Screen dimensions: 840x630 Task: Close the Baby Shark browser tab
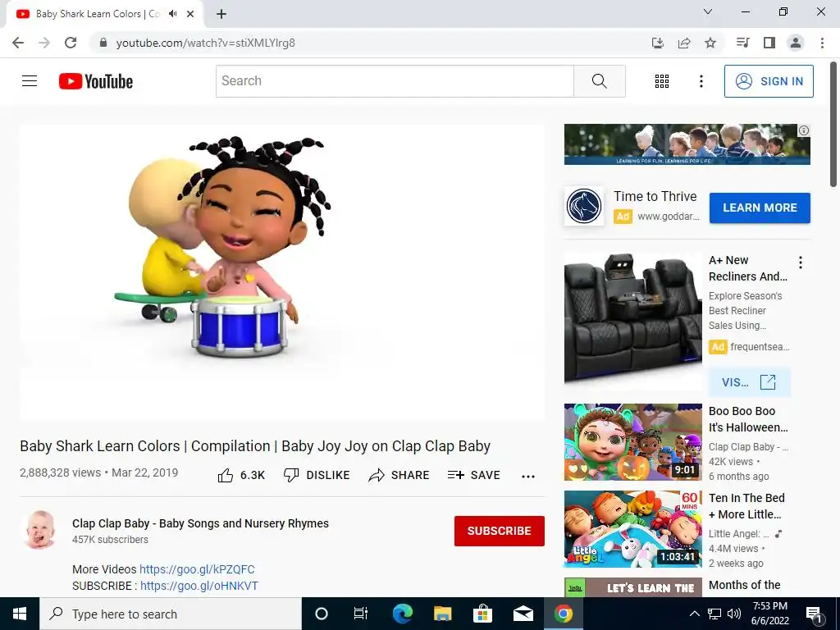coord(190,14)
